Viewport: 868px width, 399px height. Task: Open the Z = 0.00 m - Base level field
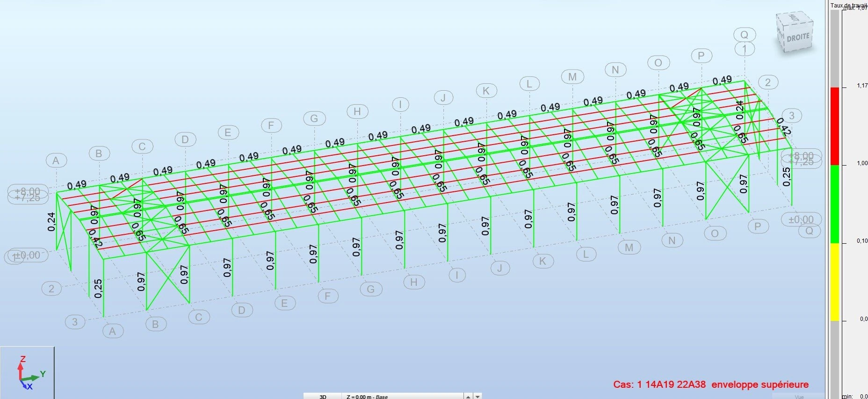click(x=403, y=396)
